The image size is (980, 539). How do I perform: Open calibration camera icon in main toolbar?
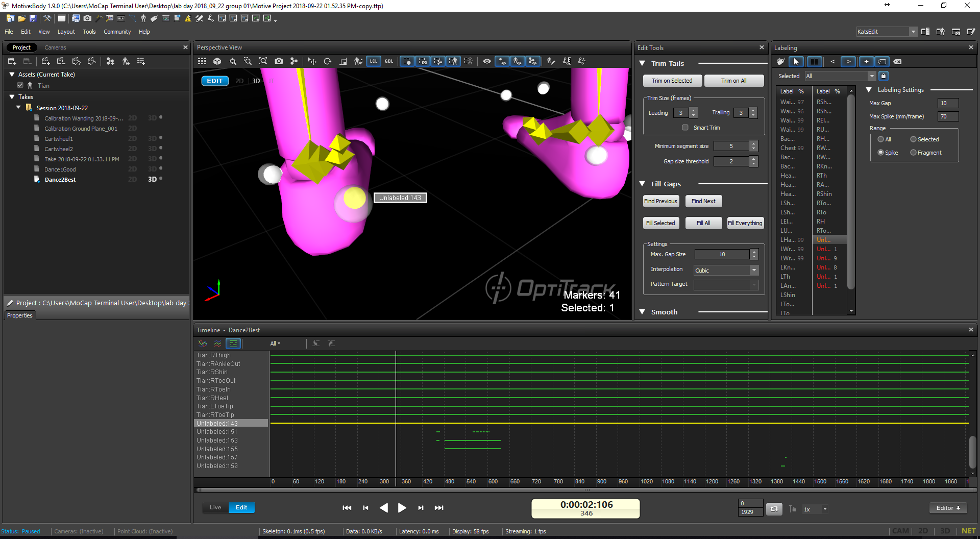pyautogui.click(x=87, y=18)
